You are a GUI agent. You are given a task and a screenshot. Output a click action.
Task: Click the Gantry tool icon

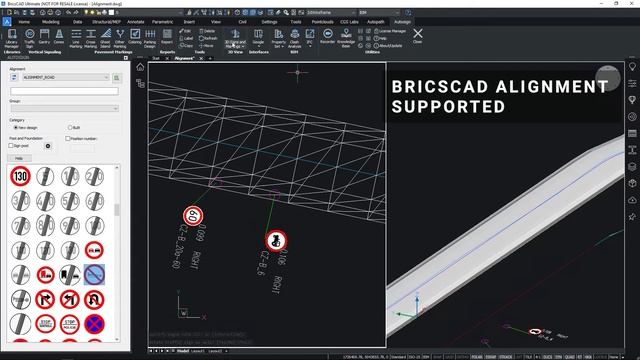(44, 36)
